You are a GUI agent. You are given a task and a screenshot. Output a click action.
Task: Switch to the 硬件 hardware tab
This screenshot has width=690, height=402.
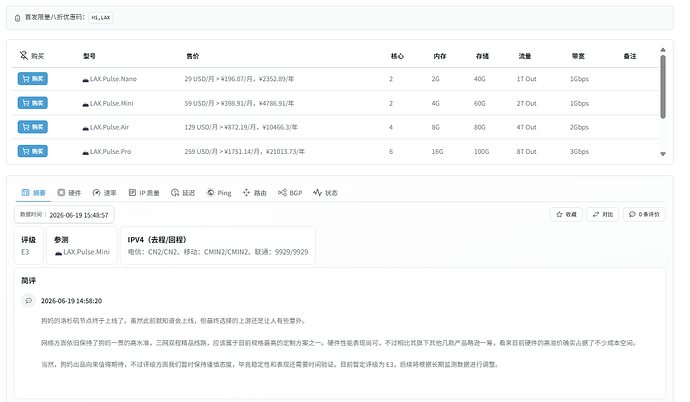[x=69, y=193]
